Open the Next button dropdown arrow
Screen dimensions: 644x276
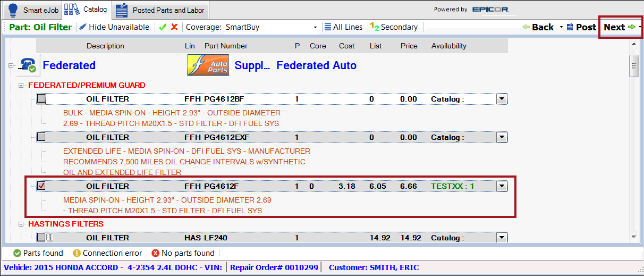pyautogui.click(x=640, y=27)
